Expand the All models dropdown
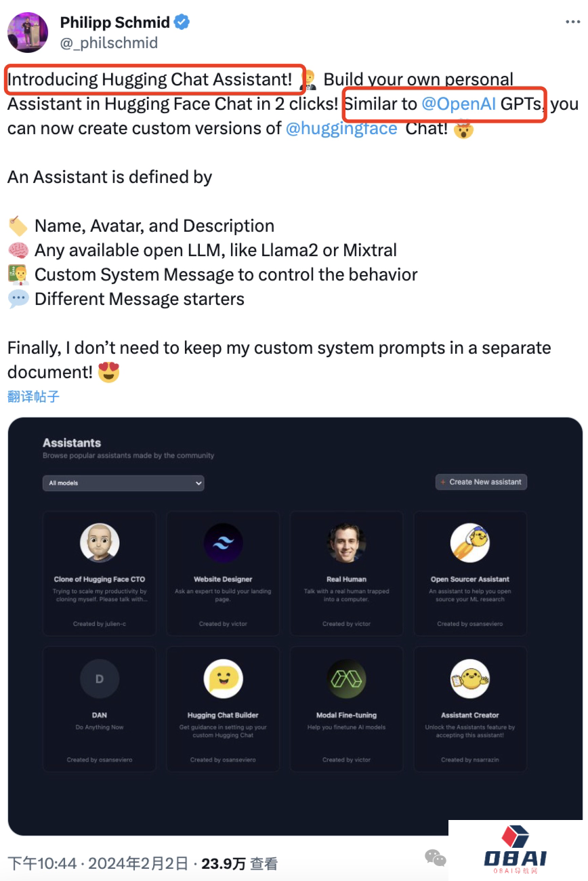 coord(123,483)
